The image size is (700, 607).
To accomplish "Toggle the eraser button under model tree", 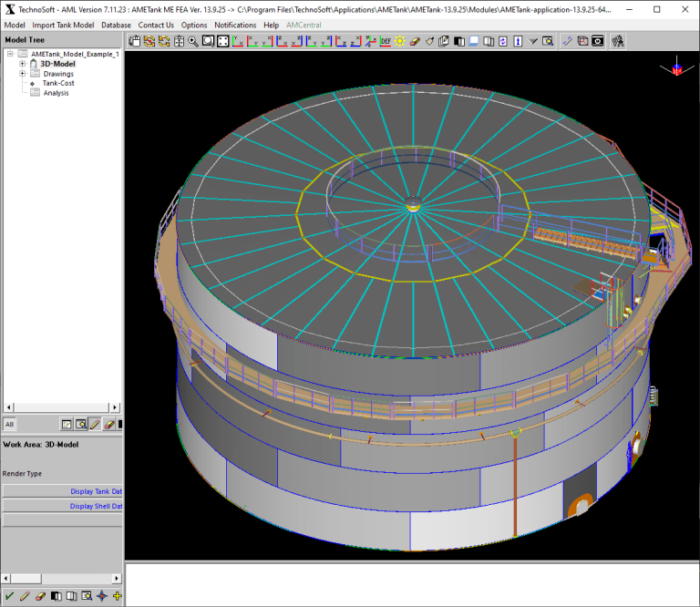I will pos(109,425).
